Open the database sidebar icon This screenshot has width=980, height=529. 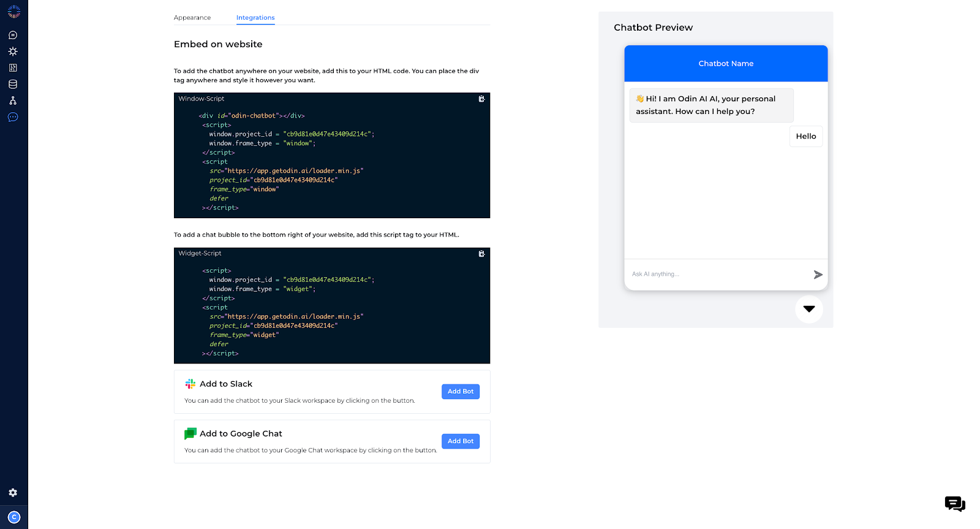pyautogui.click(x=13, y=85)
